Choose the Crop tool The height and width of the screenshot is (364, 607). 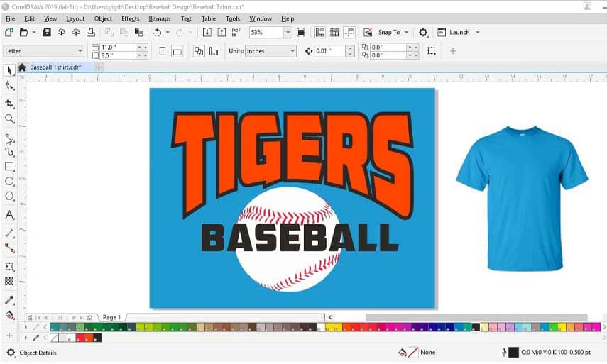(x=10, y=104)
